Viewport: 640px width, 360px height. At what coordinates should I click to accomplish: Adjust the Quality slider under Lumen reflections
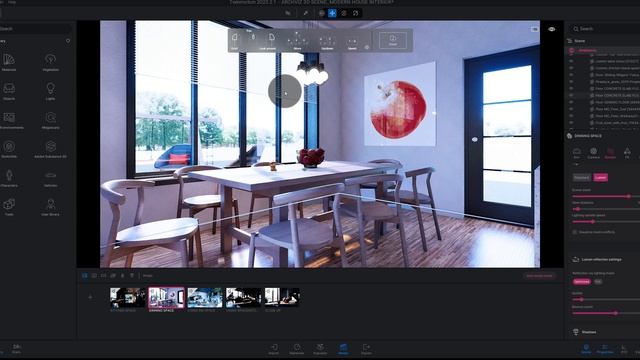tap(606, 300)
